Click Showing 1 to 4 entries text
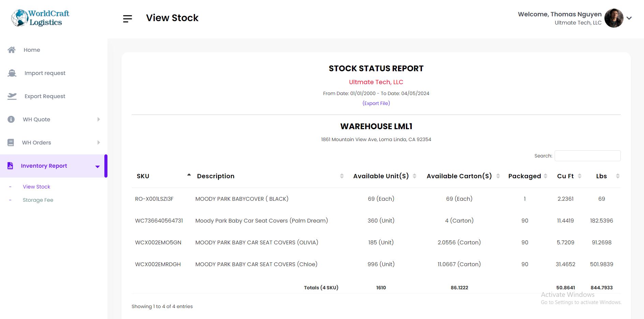The width and height of the screenshot is (644, 319). pyautogui.click(x=162, y=306)
